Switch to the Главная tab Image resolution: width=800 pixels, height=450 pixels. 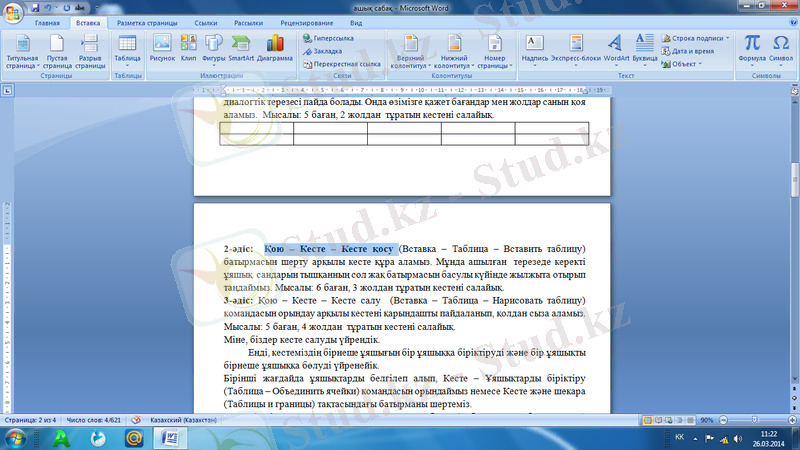pyautogui.click(x=47, y=21)
